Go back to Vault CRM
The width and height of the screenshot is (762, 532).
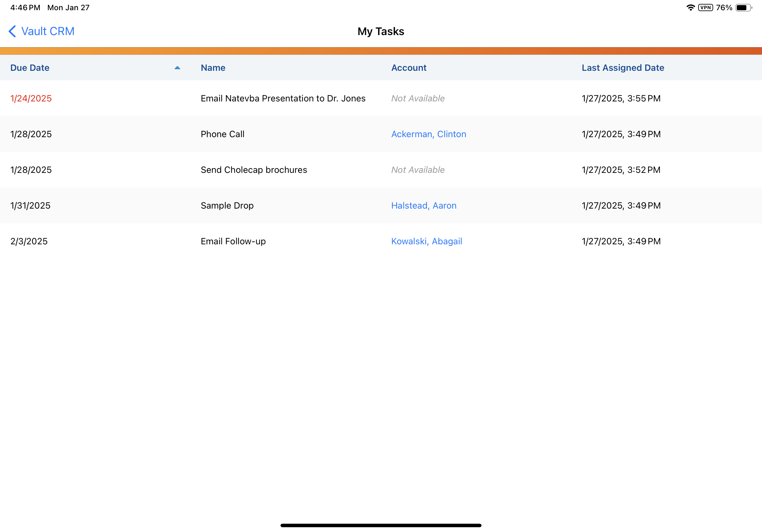click(x=48, y=31)
